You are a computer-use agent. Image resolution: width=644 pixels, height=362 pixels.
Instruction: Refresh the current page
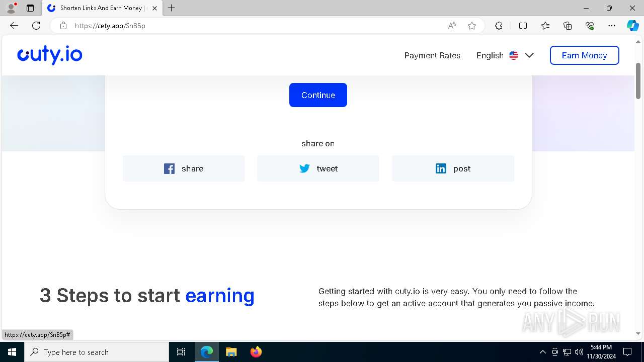pyautogui.click(x=36, y=26)
